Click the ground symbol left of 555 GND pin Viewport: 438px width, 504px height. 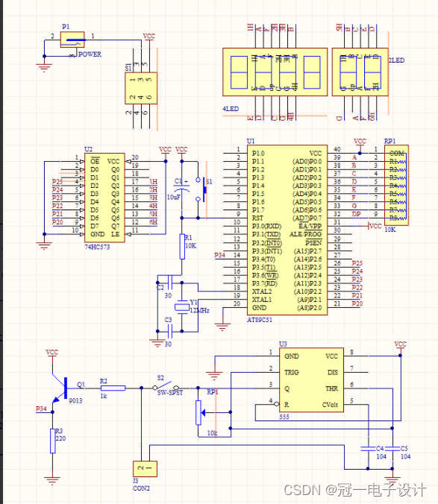[x=214, y=376]
